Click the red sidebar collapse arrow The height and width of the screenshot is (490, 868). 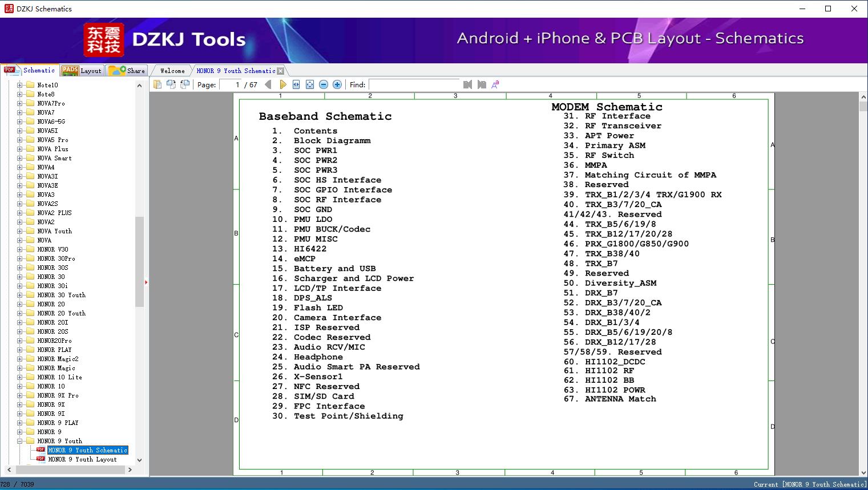(x=146, y=282)
